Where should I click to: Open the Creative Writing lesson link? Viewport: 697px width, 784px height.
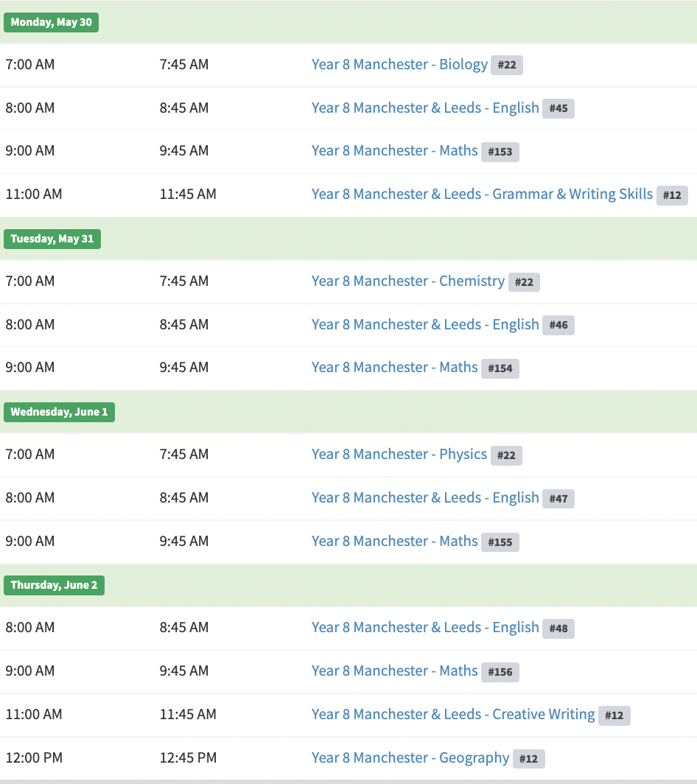click(453, 715)
